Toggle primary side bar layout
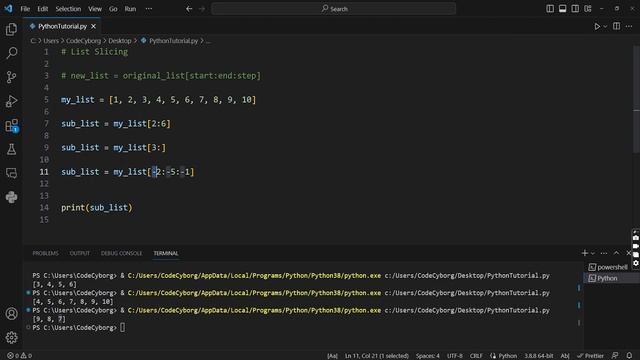The height and width of the screenshot is (360, 640). tap(550, 9)
